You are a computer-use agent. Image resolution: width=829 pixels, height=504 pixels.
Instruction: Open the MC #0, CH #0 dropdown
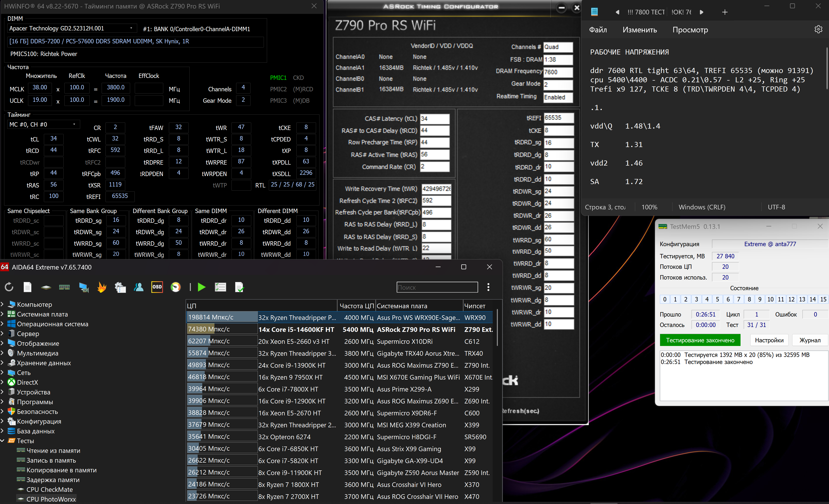coord(74,124)
